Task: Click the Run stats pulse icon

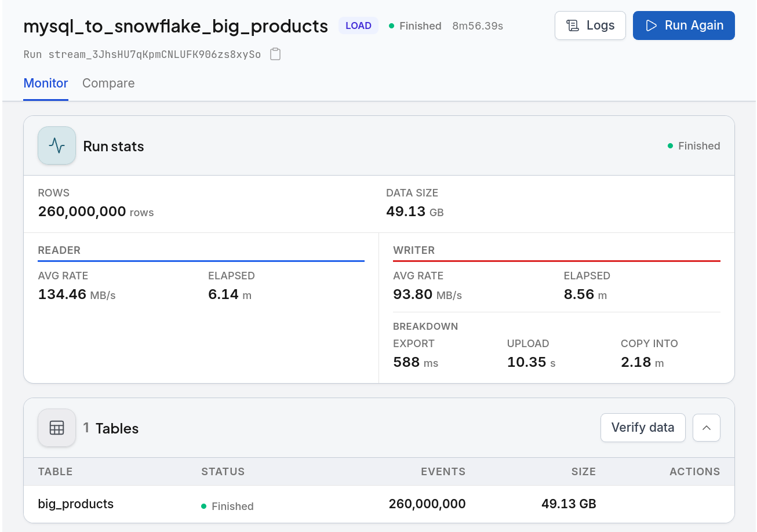Action: pos(57,145)
